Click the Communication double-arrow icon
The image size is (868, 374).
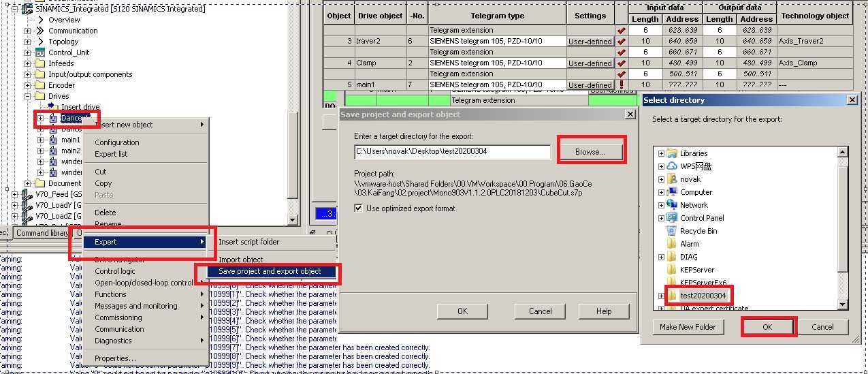coord(39,31)
